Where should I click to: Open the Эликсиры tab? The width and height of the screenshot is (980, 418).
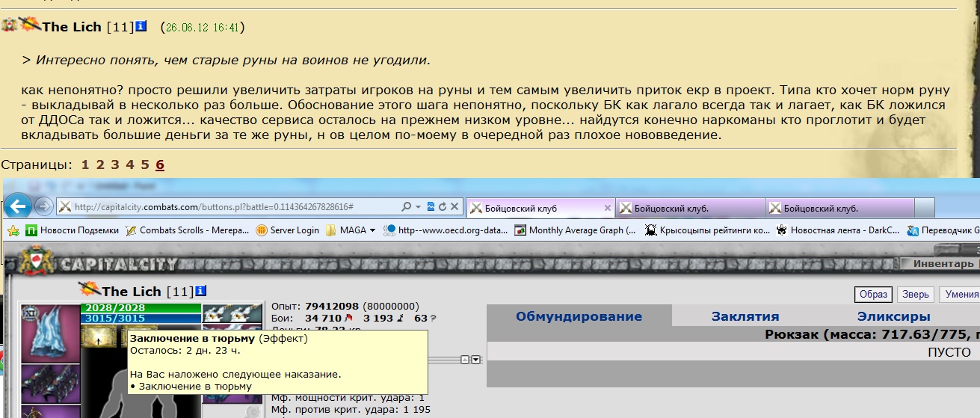893,316
